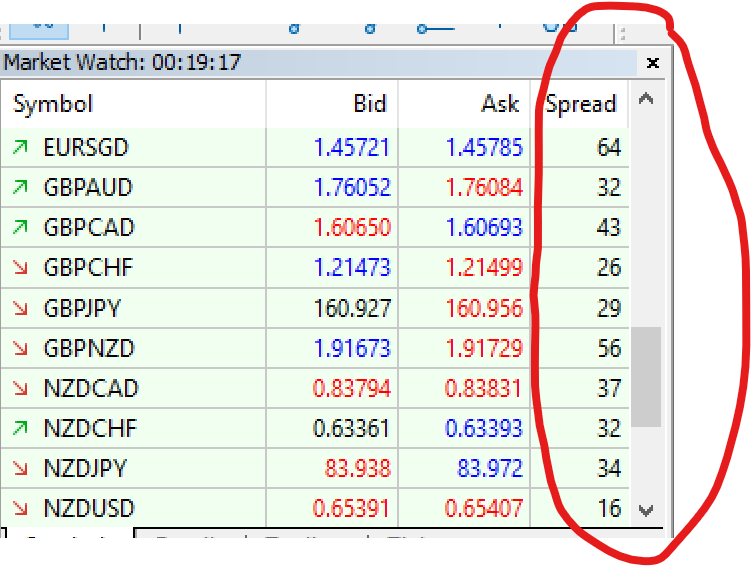Click the vertical scrollbar thumb
Image resolution: width=751 pixels, height=566 pixels.
[x=646, y=377]
